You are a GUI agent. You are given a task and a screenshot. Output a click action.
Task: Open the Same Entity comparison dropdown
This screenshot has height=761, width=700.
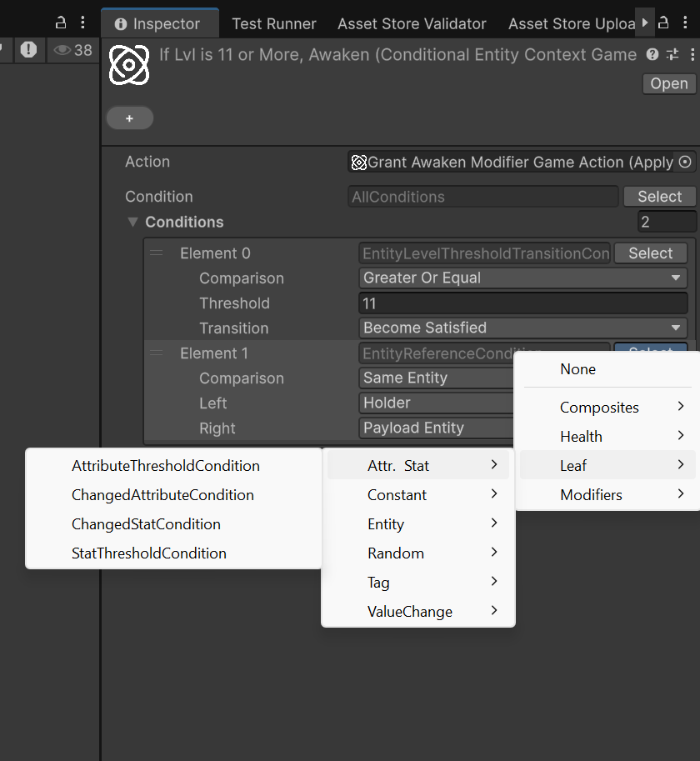pos(436,378)
